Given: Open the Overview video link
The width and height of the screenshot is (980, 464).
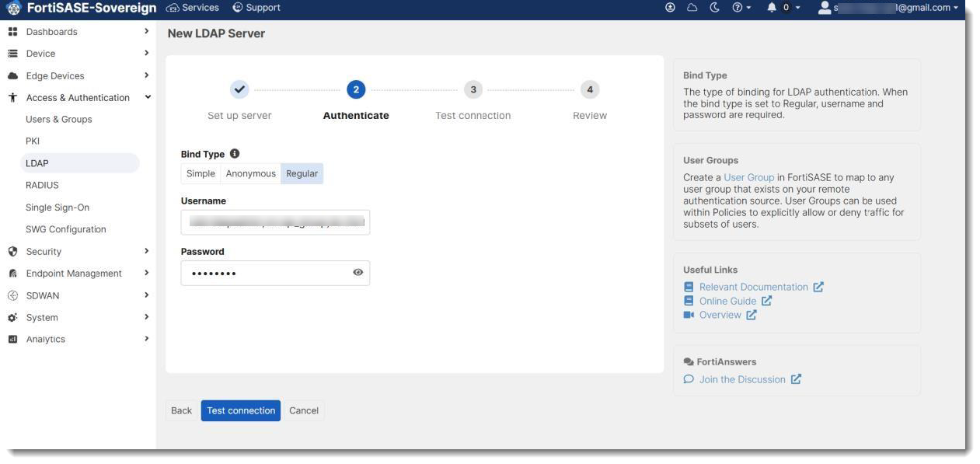Looking at the screenshot, I should pos(720,315).
